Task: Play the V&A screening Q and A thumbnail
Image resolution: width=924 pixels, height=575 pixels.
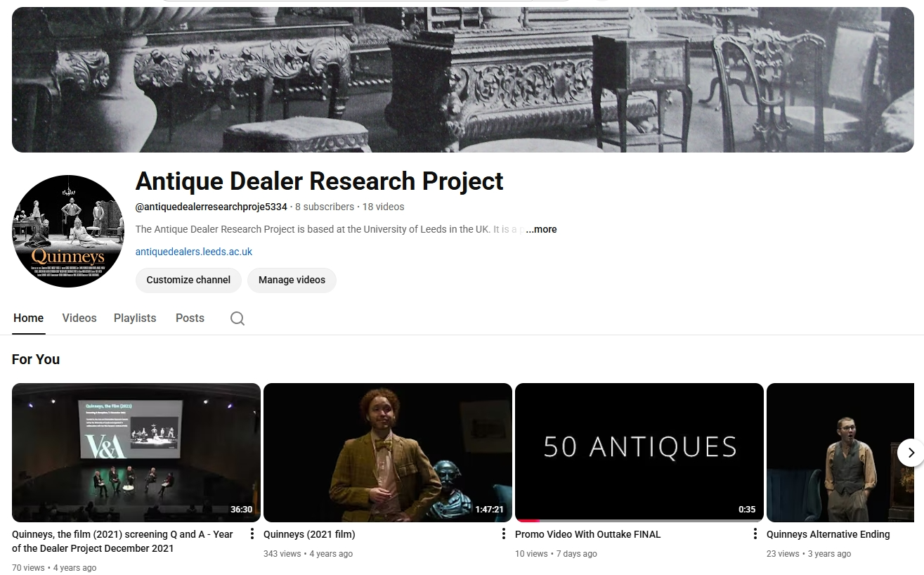Action: [x=136, y=453]
